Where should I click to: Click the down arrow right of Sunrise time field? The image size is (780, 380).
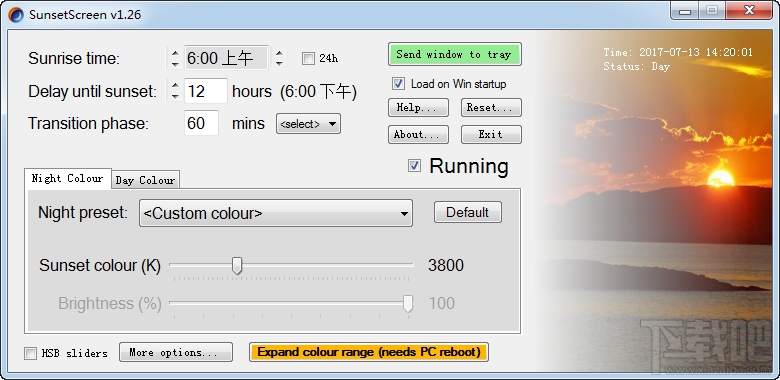(280, 64)
